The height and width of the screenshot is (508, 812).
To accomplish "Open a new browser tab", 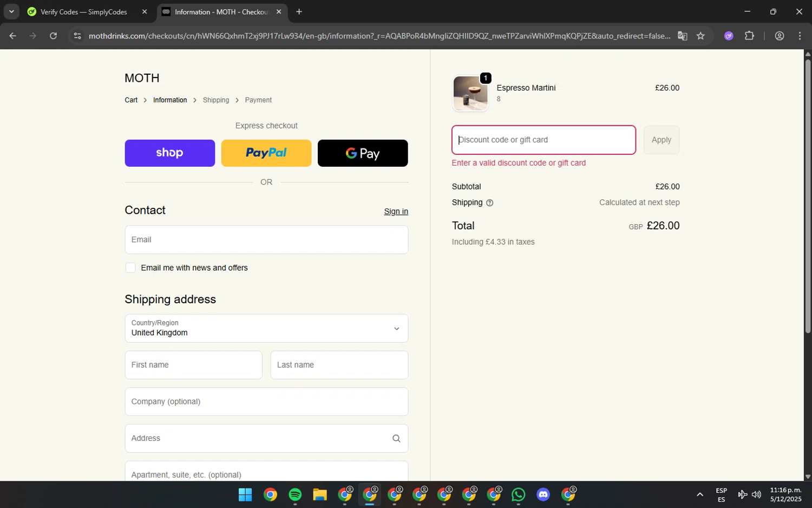I will point(299,12).
